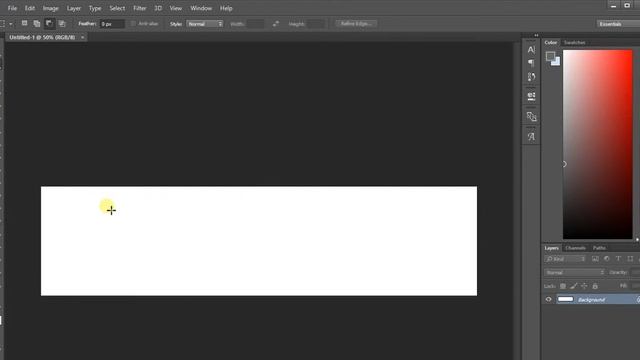Screen dimensions: 640x360
Task: Open the Clone Source panel icon
Action: tap(531, 116)
